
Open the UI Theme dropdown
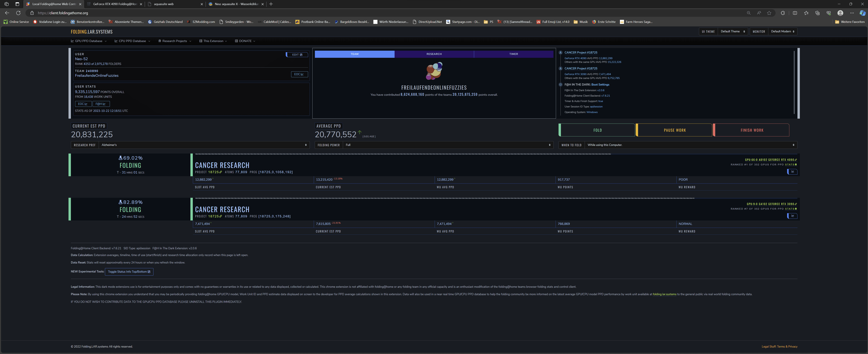click(x=733, y=31)
